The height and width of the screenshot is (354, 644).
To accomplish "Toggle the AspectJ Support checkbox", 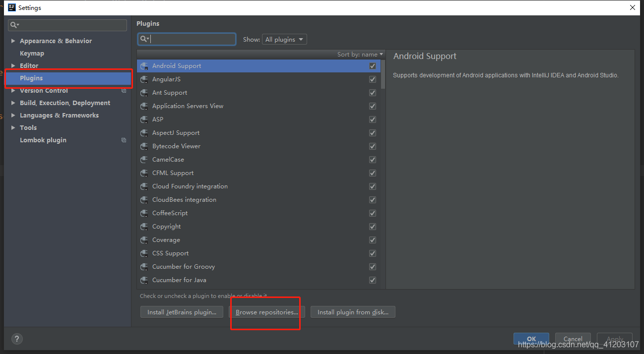I will 373,133.
